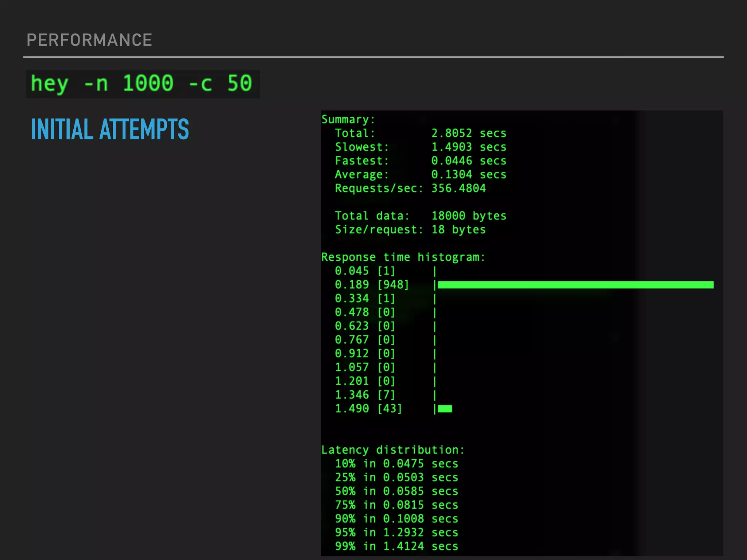This screenshot has height=560, width=747.
Task: Click the histogram row '0.334 [1]'
Action: pos(386,299)
